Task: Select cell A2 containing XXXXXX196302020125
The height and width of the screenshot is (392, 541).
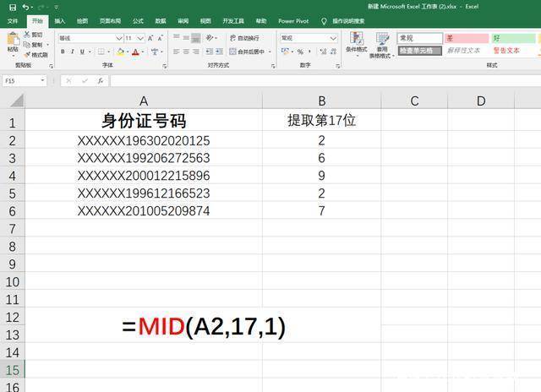Action: (144, 140)
